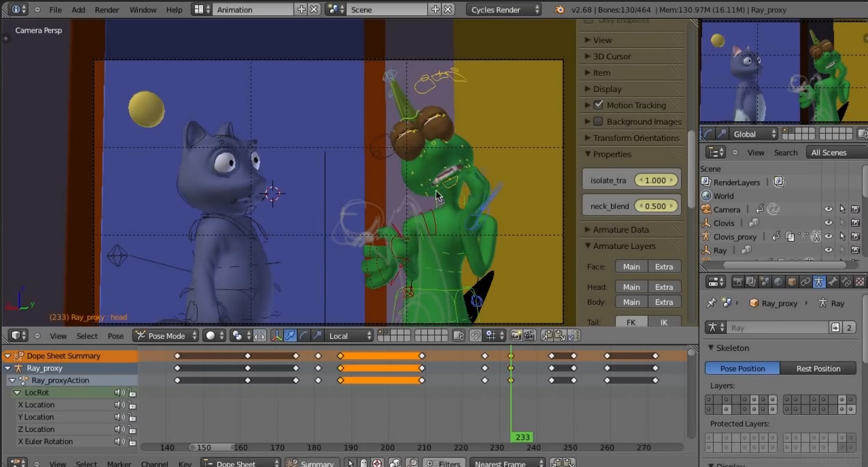Click the OpenGL render clapperboard icon
The image size is (868, 467).
pos(530,336)
